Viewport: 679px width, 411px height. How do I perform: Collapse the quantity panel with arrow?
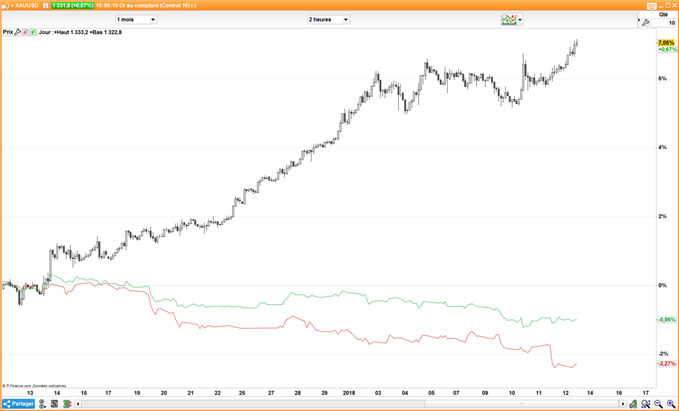tap(639, 20)
